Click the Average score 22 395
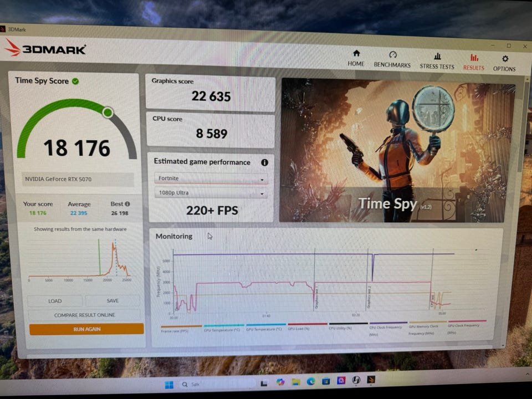 pos(79,213)
